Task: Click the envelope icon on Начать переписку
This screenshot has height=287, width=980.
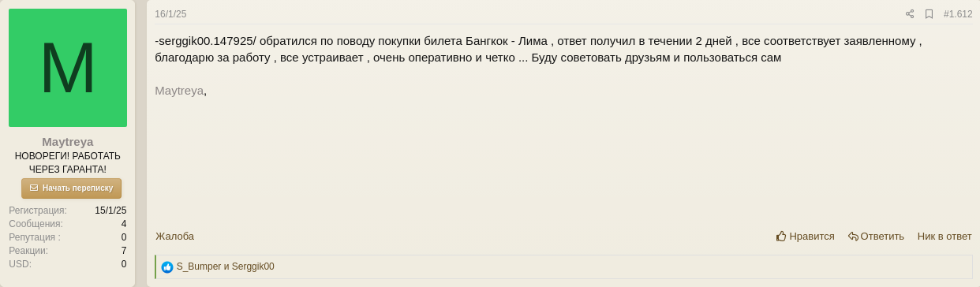Action: click(x=34, y=188)
